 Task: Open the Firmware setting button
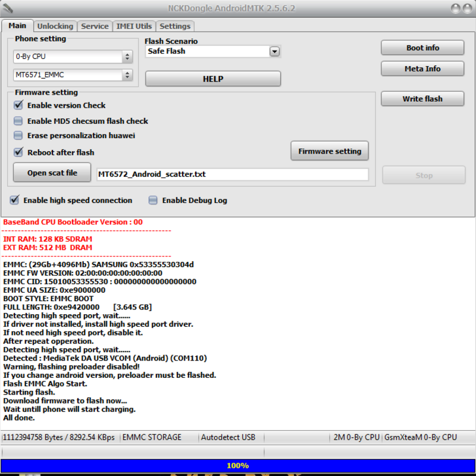point(330,151)
